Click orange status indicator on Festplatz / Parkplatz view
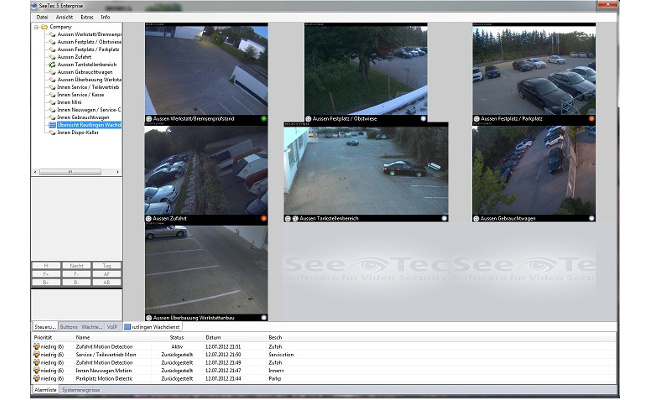The width and height of the screenshot is (650, 400). (592, 119)
